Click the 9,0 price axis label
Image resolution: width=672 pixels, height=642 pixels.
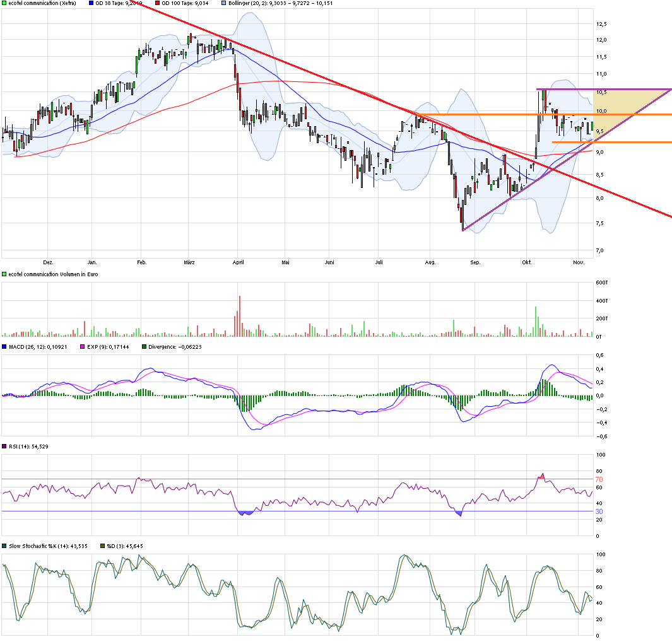[600, 152]
